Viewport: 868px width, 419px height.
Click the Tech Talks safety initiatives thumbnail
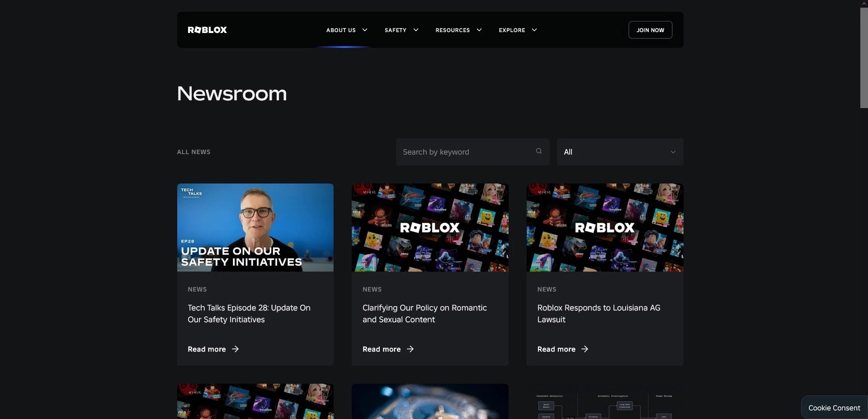pyautogui.click(x=255, y=227)
